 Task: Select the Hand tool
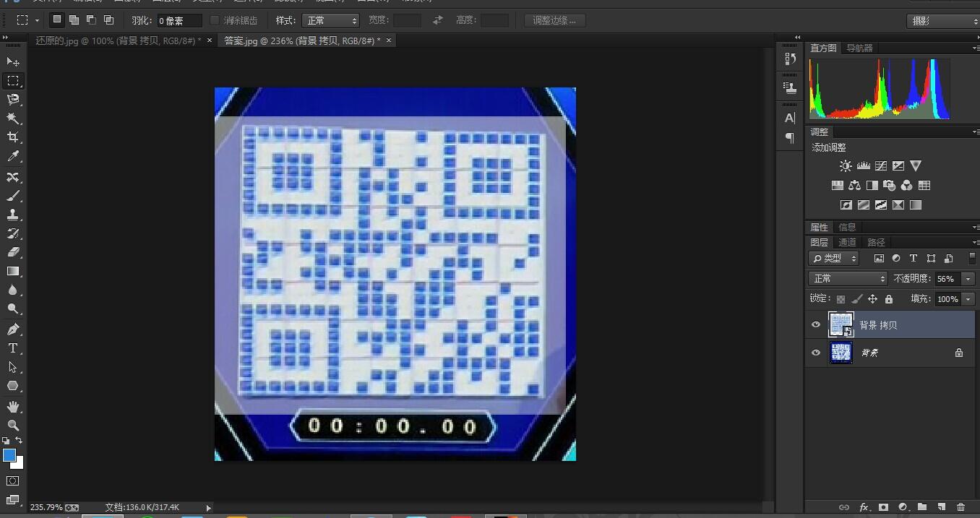click(x=13, y=407)
